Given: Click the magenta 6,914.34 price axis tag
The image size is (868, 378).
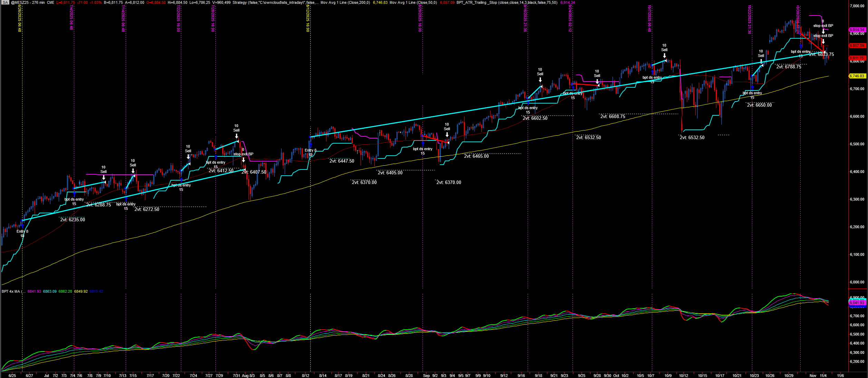Looking at the screenshot, I should 857,30.
